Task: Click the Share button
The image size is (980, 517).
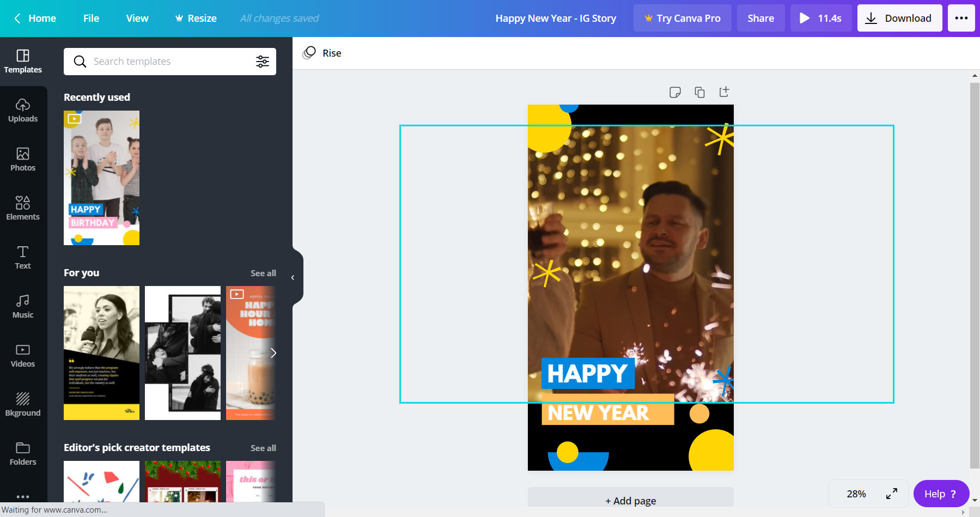Action: [x=761, y=18]
